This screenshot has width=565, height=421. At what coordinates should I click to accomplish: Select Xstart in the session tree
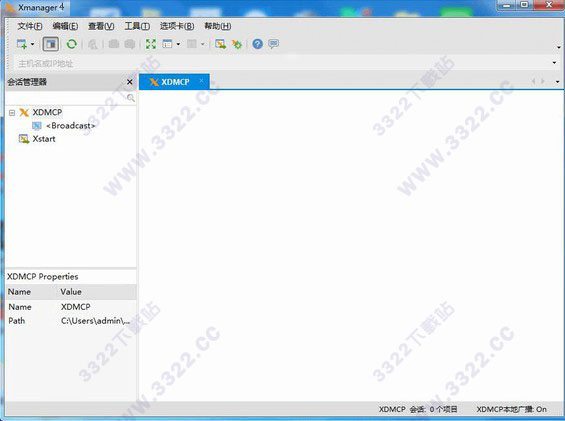44,139
